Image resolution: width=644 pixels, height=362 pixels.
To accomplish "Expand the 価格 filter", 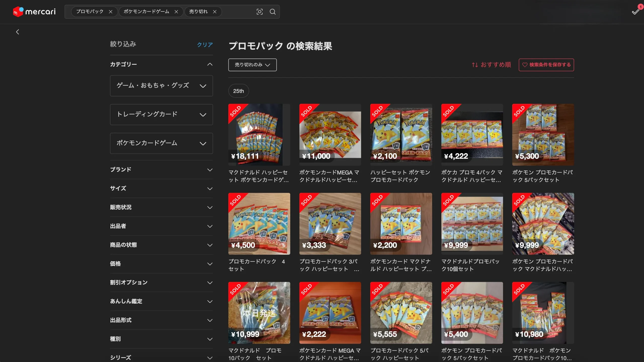I will click(162, 264).
